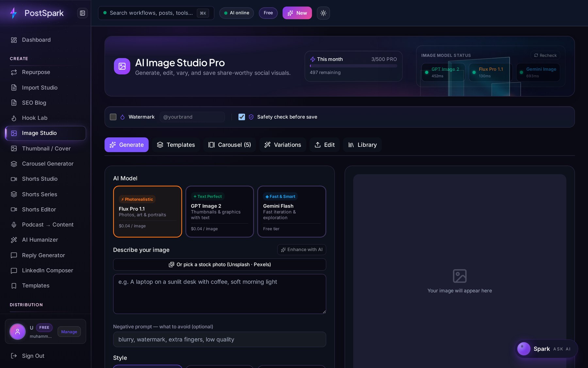Click the GPT Image 2 status chip
This screenshot has height=368, width=588.
[x=443, y=72]
